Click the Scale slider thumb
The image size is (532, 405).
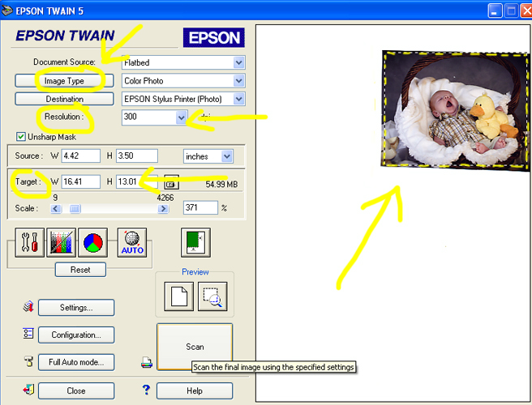75,209
